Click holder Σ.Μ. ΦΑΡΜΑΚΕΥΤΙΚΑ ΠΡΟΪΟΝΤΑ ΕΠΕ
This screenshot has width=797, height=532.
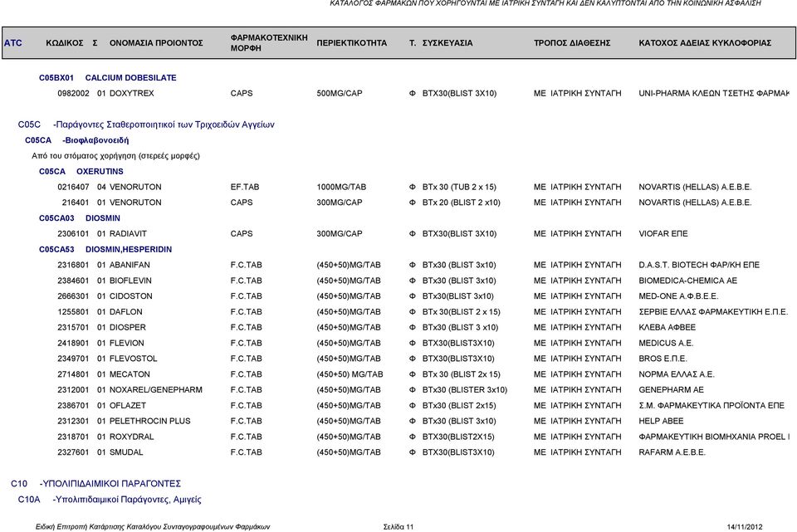(711, 406)
